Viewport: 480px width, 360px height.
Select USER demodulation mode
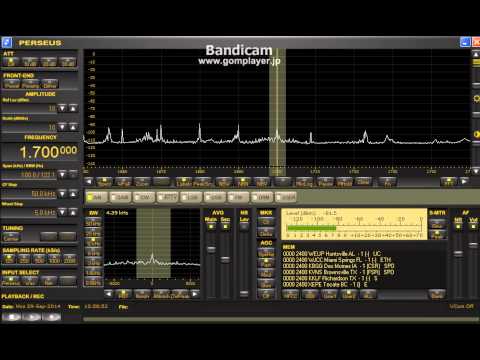coord(286,197)
